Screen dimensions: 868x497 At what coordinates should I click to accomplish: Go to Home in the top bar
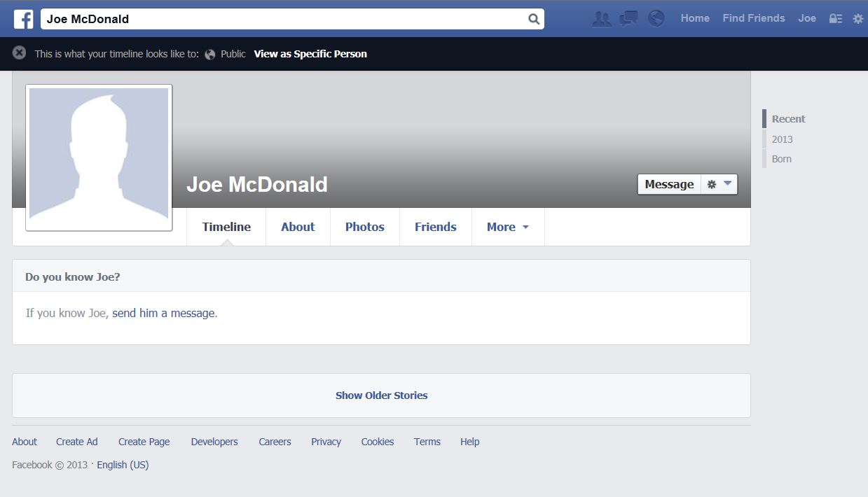point(695,18)
